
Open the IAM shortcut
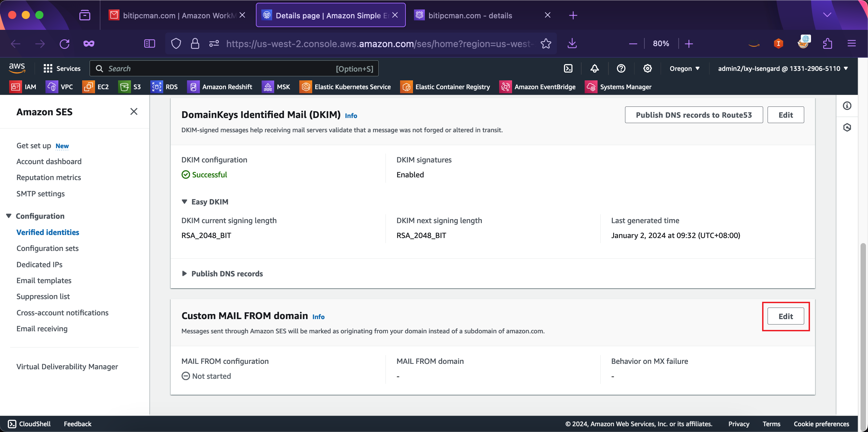[23, 87]
